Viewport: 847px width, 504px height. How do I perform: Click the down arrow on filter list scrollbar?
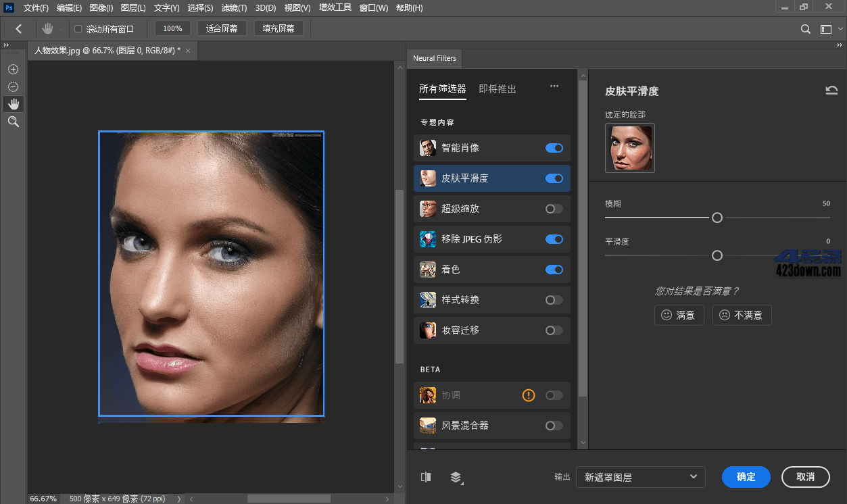point(583,443)
